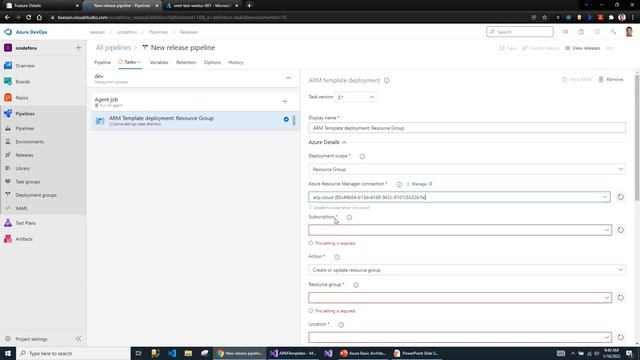Click the task pane vertical scrollbar
Screen dimensions: 640x360
pos(637,137)
